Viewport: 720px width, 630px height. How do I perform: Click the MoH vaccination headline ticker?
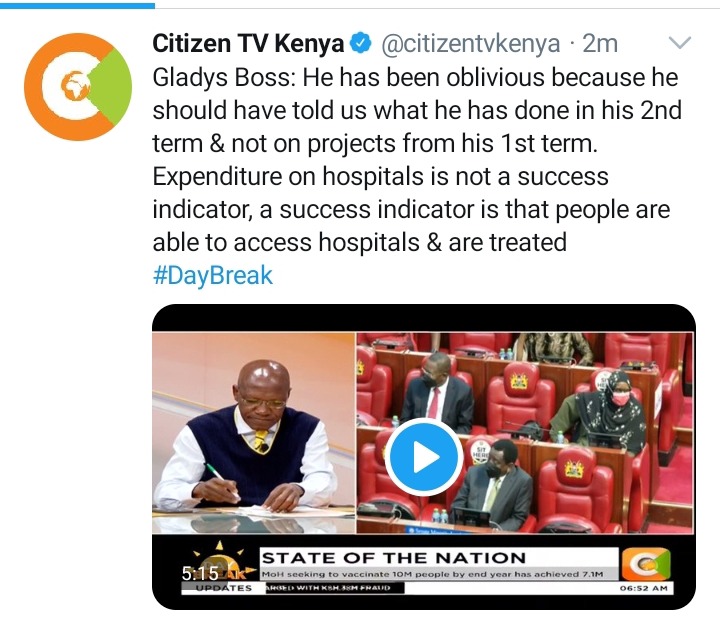[x=432, y=574]
